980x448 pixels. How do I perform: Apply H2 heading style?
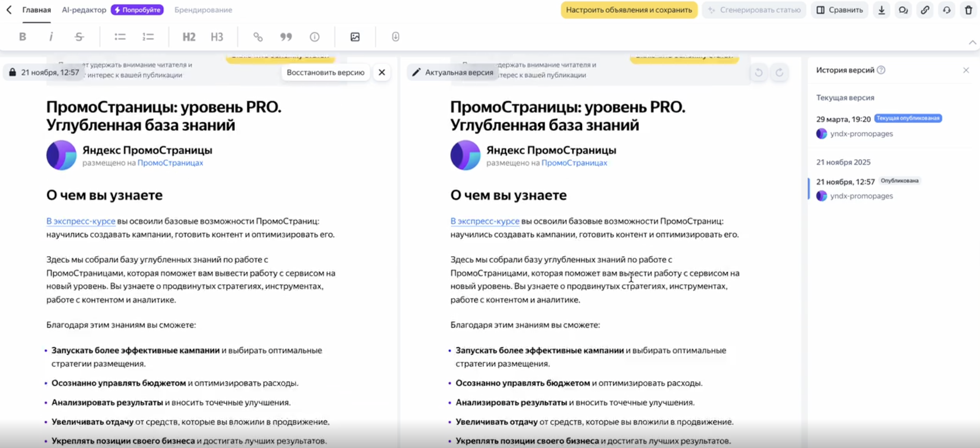click(x=189, y=37)
